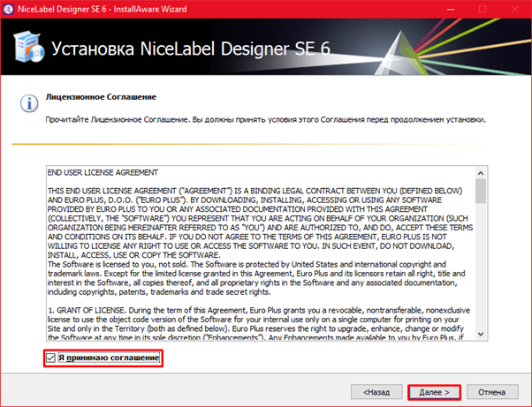Click the installer box icon in banner
This screenshot has height=407, width=532.
[29, 47]
